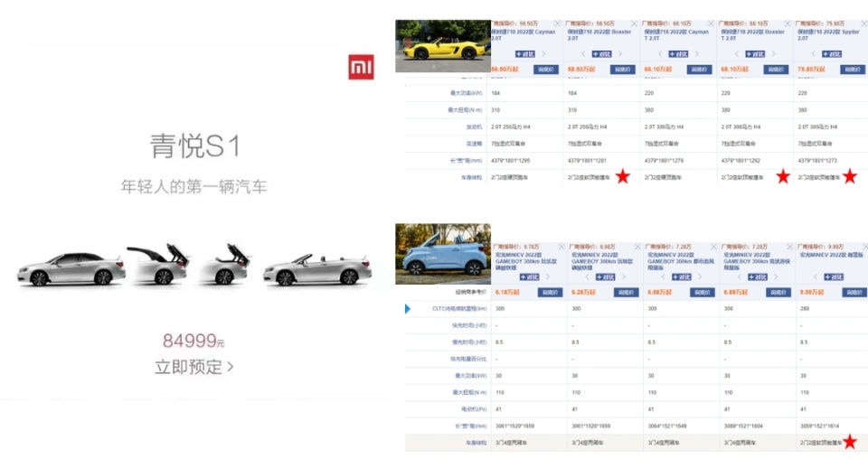Close the MINIEV 竞速游侠 limited column
Viewport: 868px width, 459px height.
(790, 247)
